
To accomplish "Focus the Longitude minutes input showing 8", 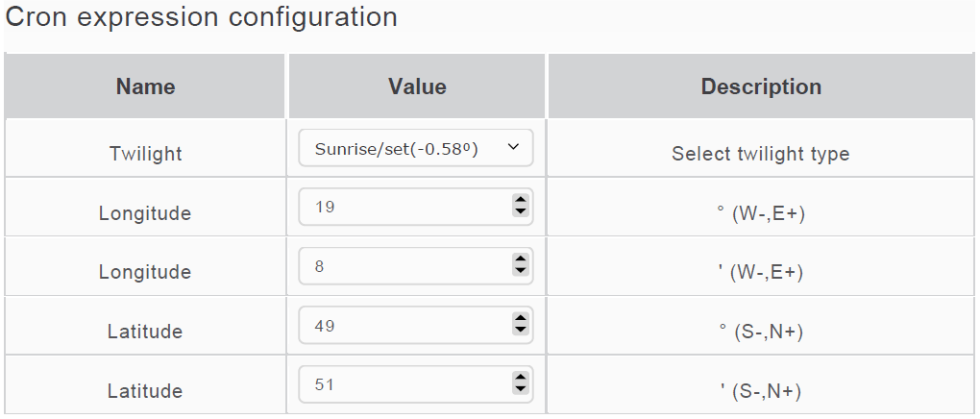I will (x=404, y=266).
